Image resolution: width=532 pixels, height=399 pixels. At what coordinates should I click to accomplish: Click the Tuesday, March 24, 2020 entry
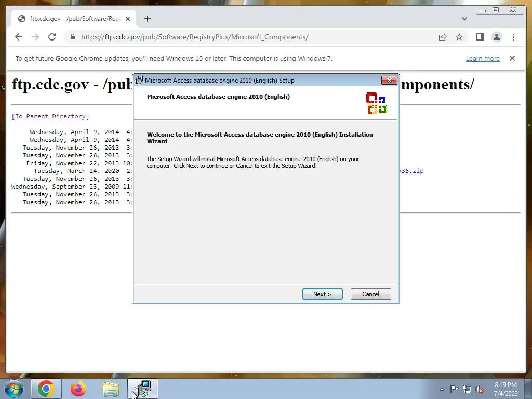click(76, 171)
